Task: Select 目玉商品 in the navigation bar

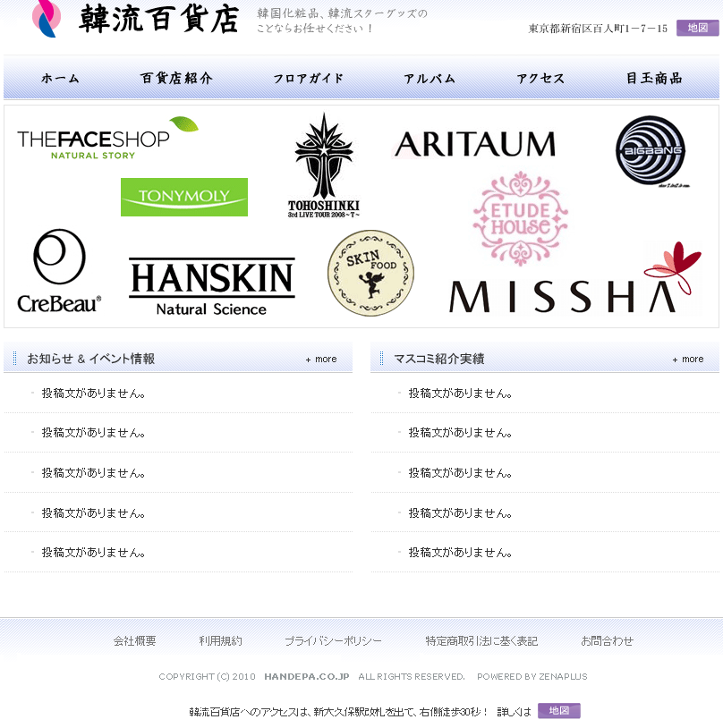Action: [654, 79]
